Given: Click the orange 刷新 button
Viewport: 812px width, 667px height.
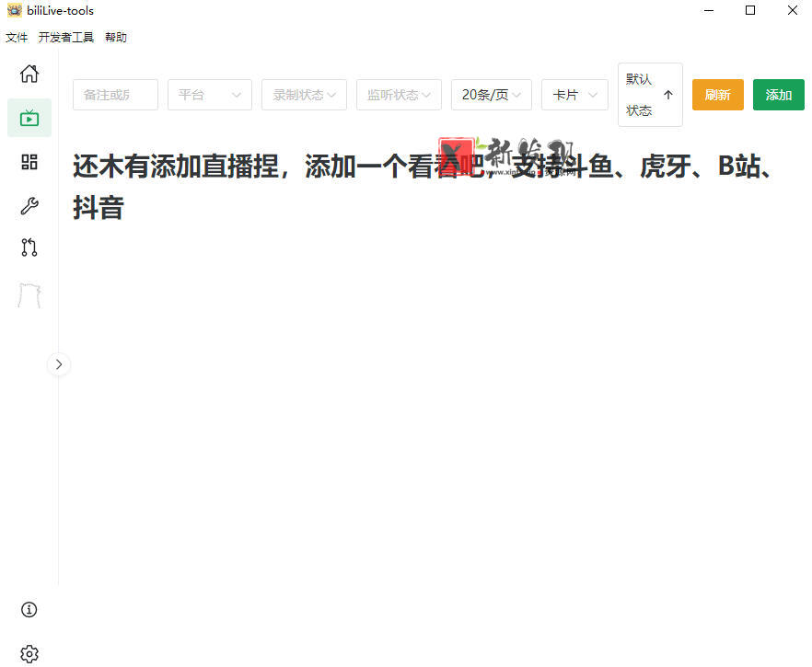Looking at the screenshot, I should pos(718,95).
